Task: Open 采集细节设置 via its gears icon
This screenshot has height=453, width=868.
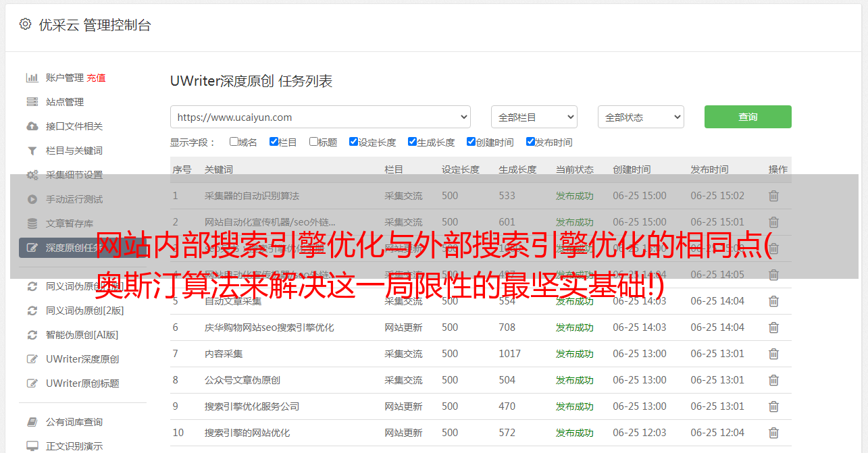Action: click(x=32, y=175)
